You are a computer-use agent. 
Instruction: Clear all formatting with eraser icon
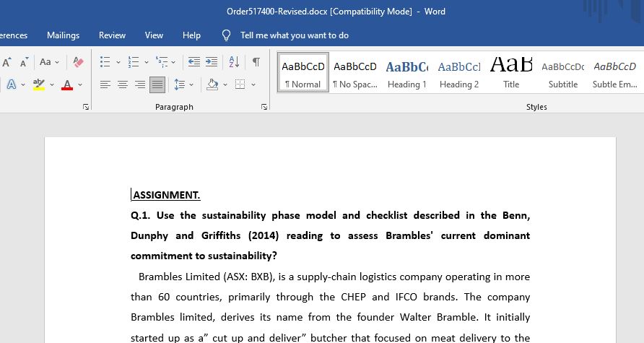[78, 62]
